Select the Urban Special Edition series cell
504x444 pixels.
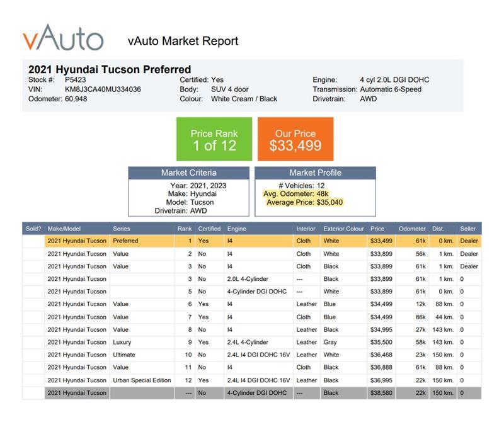(x=142, y=380)
